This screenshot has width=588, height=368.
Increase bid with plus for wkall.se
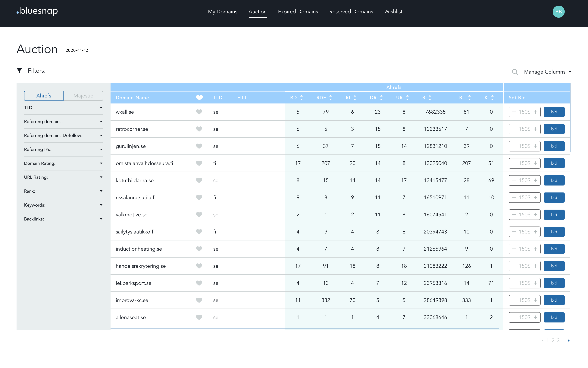pos(535,112)
